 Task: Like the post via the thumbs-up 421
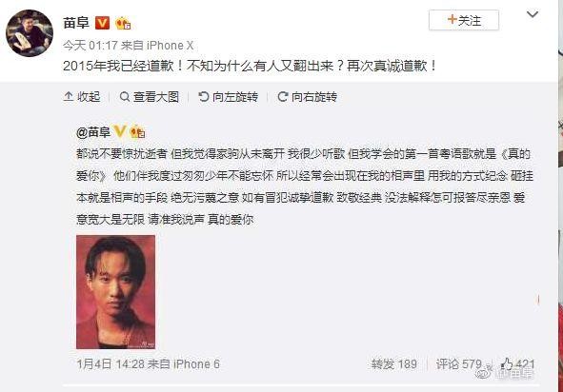517,364
